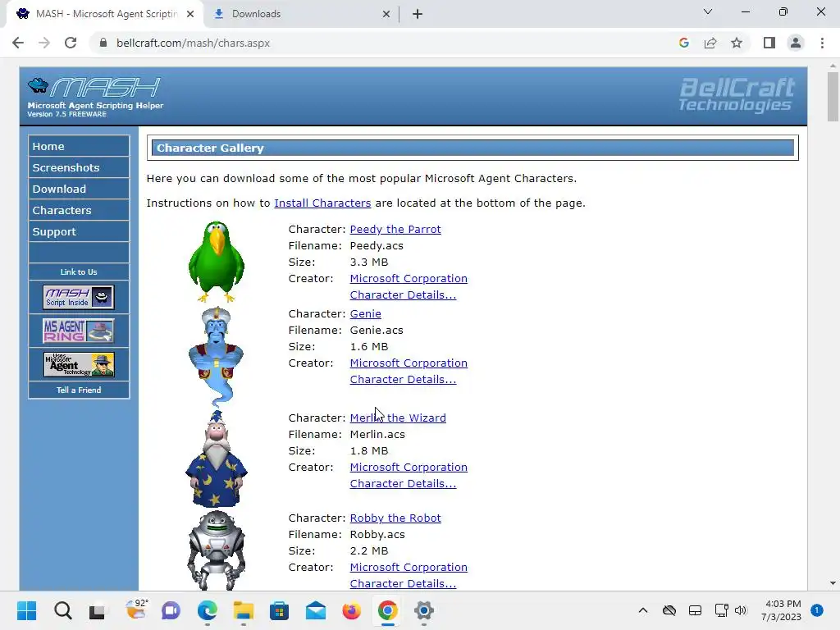This screenshot has height=630, width=840.
Task: Close the MASH tab
Action: pos(190,14)
